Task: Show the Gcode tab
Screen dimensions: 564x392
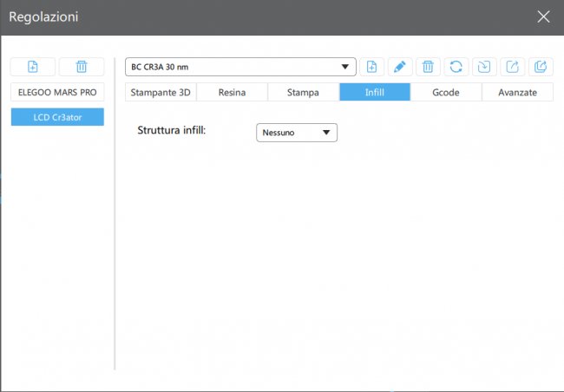Action: point(445,92)
